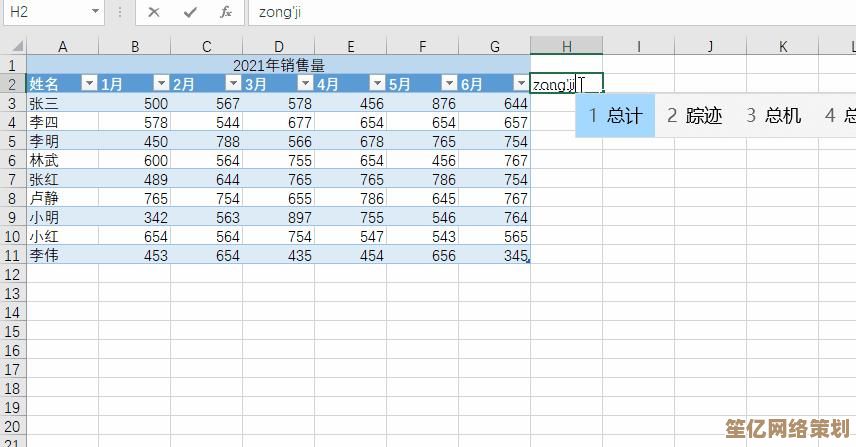Confirm entry with the checkmark icon
This screenshot has height=447, width=856.
coord(190,12)
